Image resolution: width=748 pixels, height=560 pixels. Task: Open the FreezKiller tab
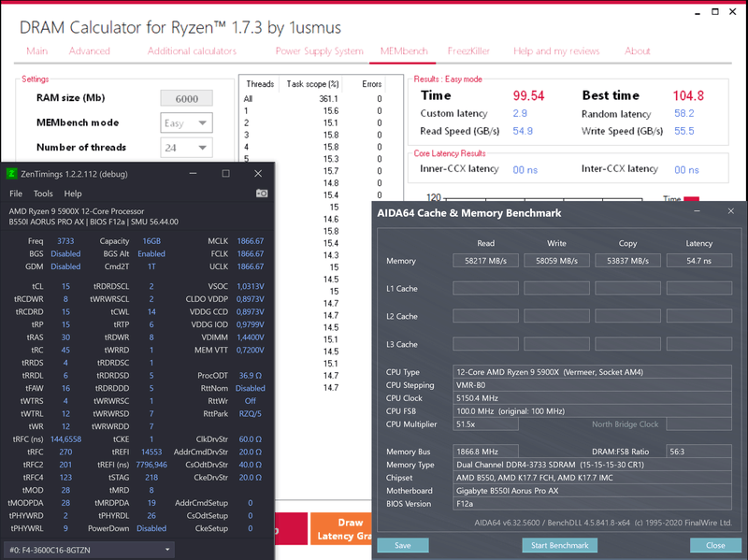coord(468,51)
